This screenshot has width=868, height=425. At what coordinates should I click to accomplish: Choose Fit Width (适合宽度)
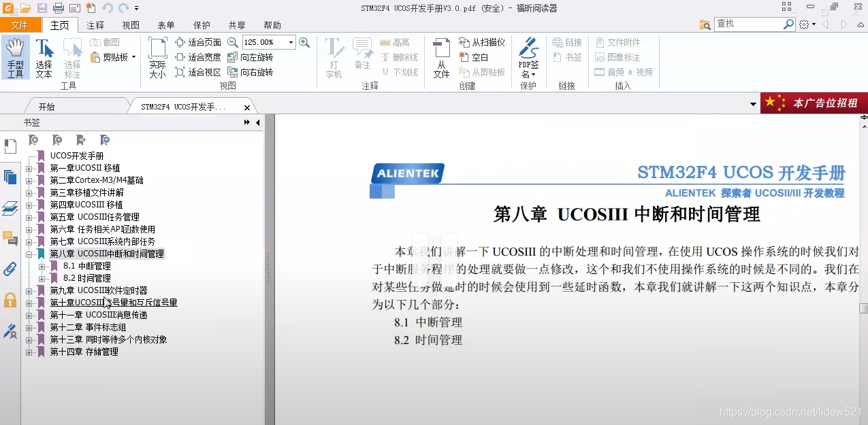click(198, 57)
